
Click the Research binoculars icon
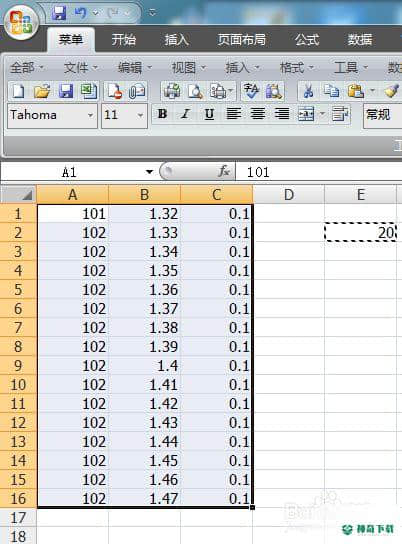tap(274, 91)
